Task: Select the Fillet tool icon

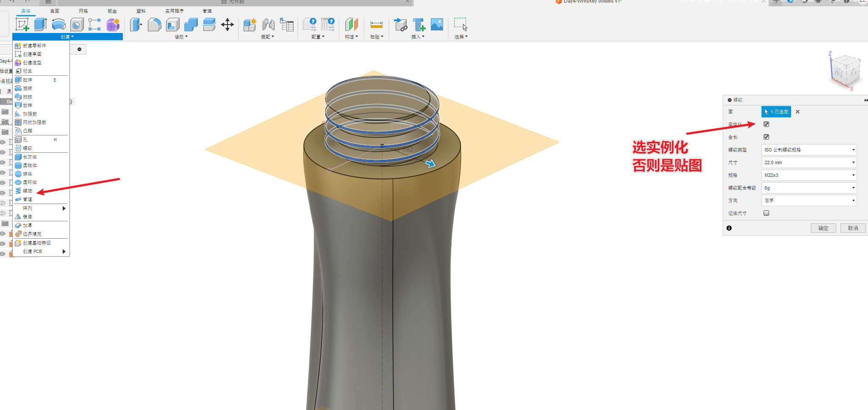Action: click(154, 25)
